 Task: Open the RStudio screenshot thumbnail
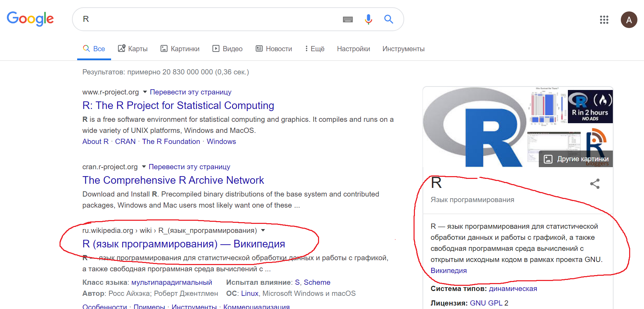point(554,147)
